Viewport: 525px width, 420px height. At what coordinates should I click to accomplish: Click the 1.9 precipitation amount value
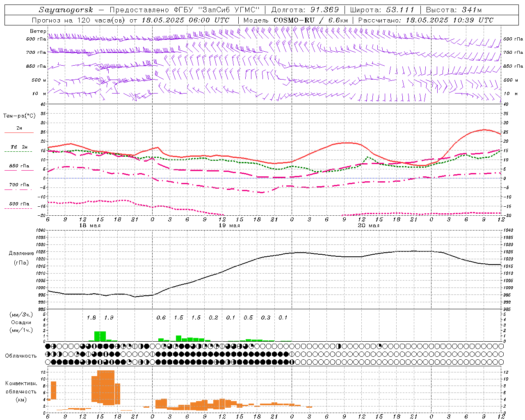pyautogui.click(x=109, y=318)
